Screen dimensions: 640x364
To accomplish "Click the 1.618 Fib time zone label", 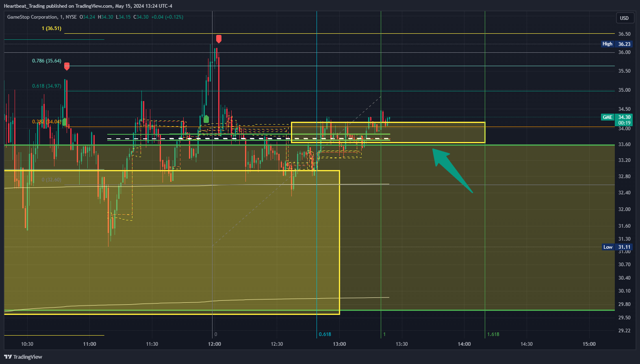I will point(493,334).
